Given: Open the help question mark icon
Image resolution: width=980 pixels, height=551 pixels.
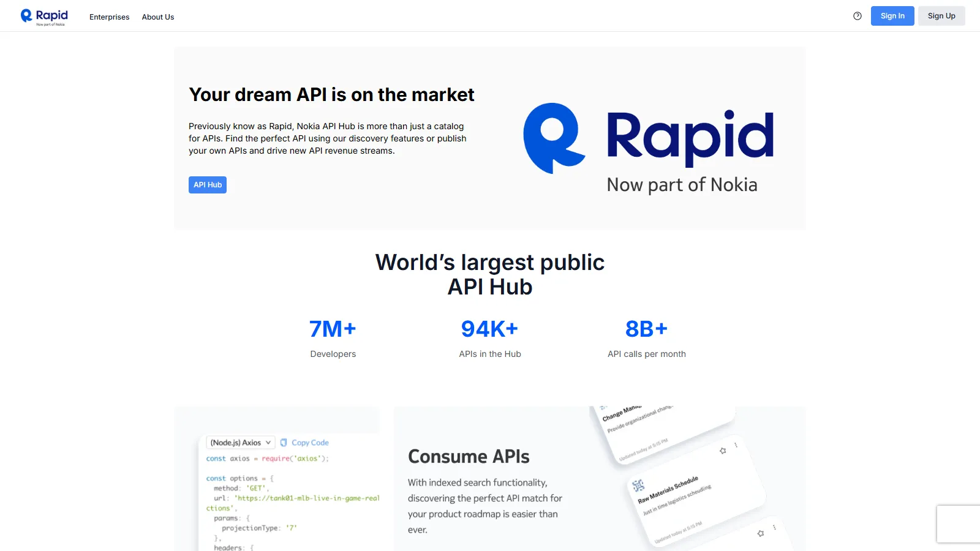Looking at the screenshot, I should [x=857, y=17].
